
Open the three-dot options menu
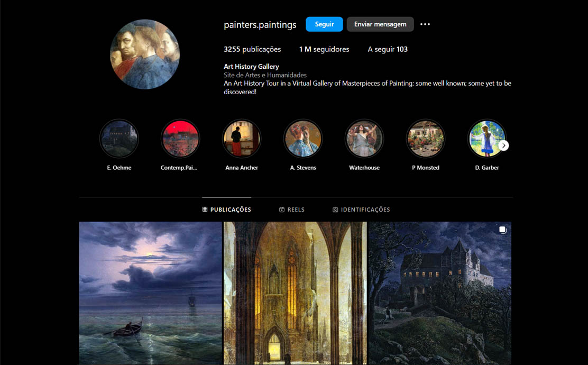click(x=425, y=24)
